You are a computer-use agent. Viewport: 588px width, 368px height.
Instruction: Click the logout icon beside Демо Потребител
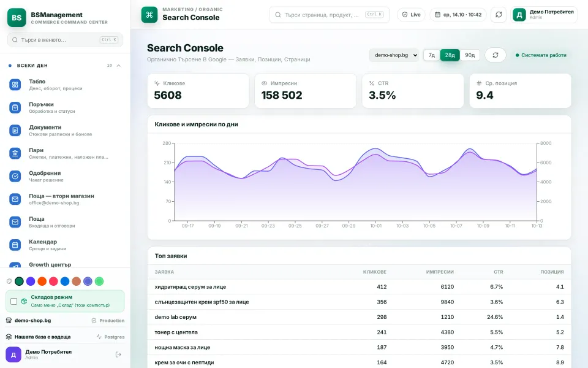point(118,355)
